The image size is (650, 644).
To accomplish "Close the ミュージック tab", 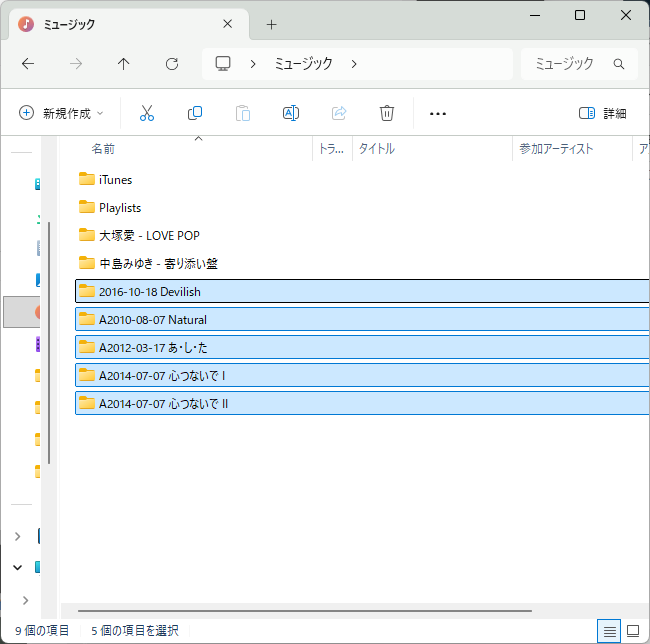I will pos(228,24).
